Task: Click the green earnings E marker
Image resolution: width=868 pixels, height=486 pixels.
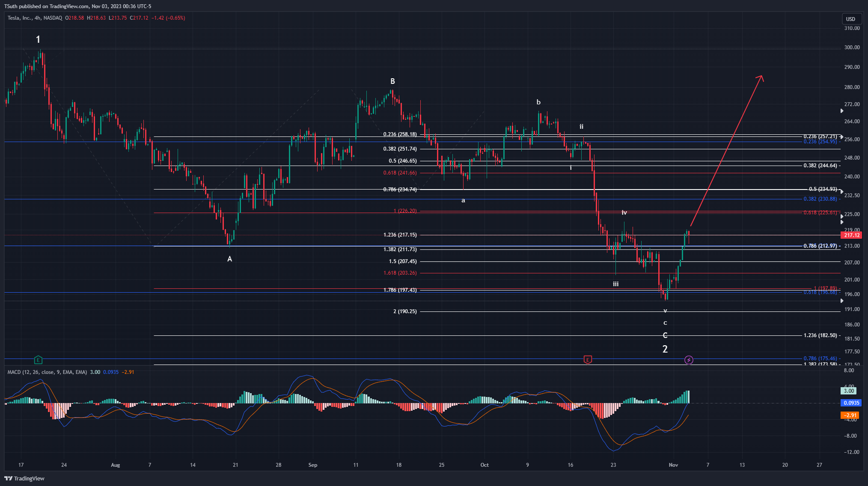Action: 38,360
